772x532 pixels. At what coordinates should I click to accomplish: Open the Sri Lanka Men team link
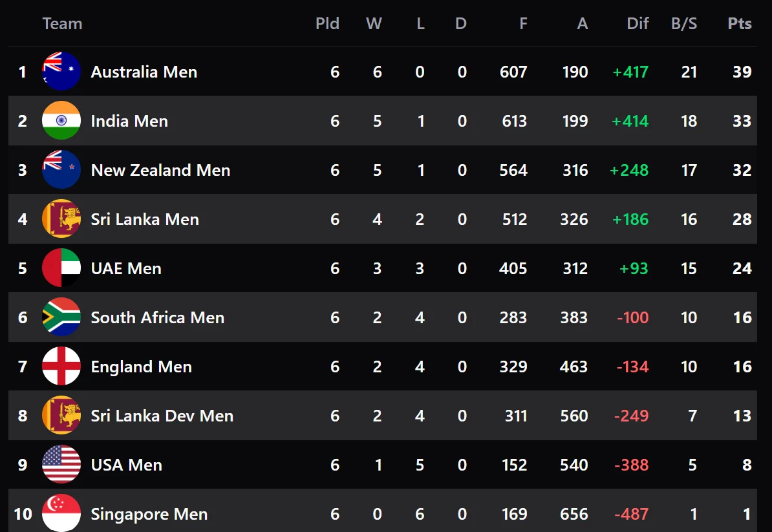tap(145, 219)
